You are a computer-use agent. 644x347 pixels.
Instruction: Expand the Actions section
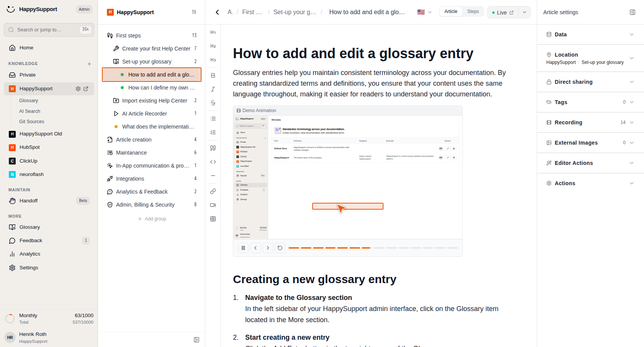pos(590,183)
